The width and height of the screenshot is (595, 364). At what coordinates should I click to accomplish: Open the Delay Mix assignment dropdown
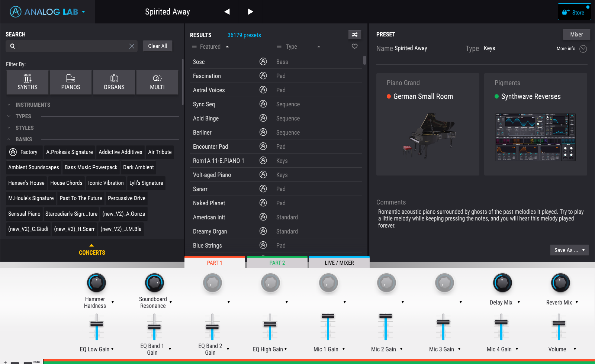click(519, 302)
